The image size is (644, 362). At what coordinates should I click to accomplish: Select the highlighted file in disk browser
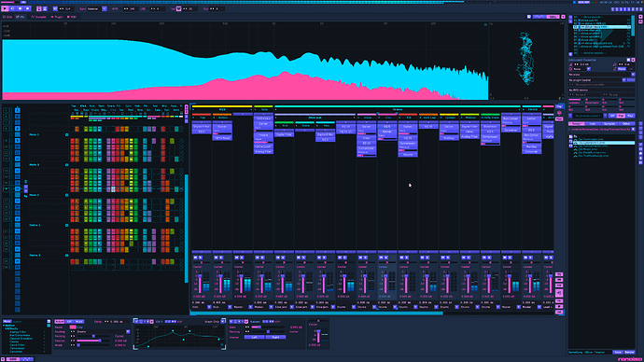(604, 143)
